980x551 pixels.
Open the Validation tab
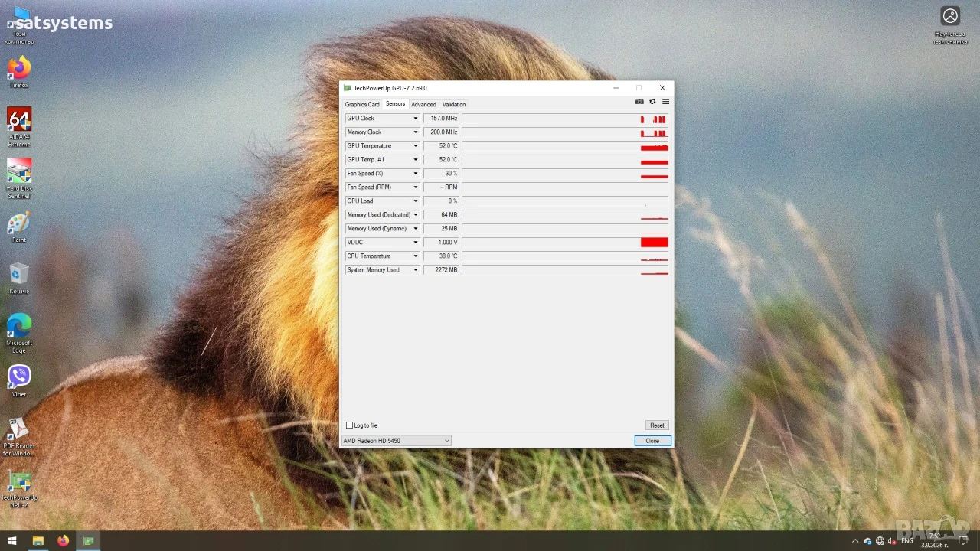[x=454, y=104]
